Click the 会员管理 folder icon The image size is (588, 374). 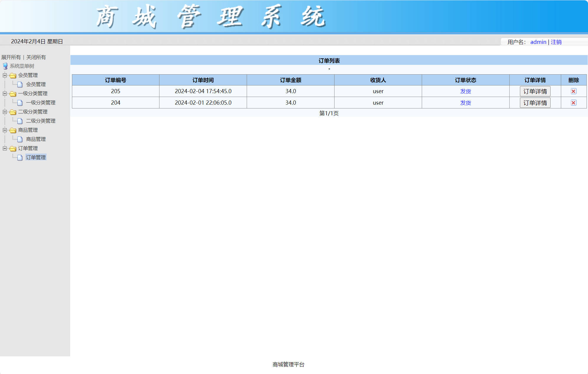click(x=12, y=75)
